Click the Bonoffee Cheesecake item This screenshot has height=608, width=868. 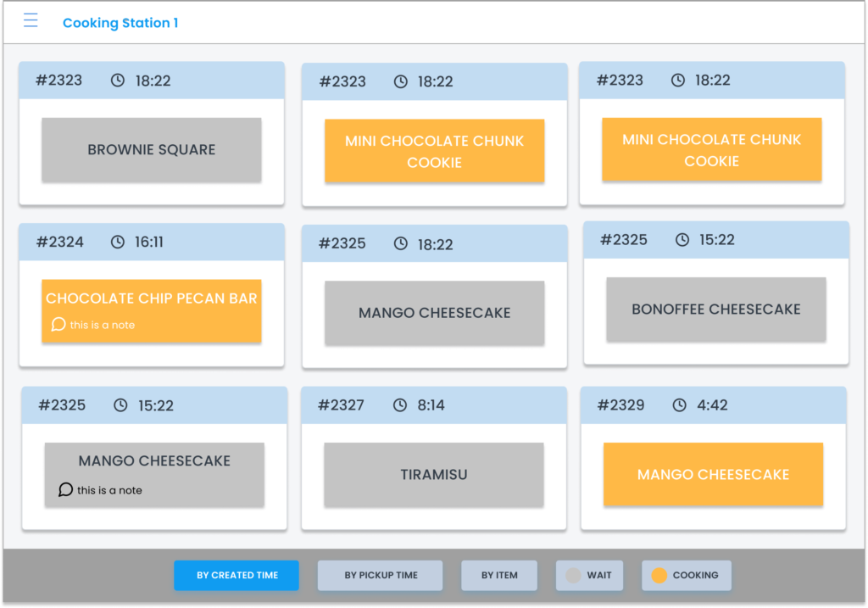pos(715,310)
